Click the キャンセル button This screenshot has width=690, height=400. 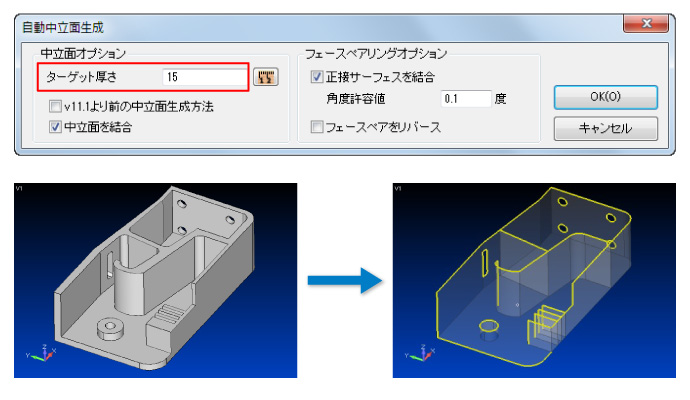click(x=606, y=128)
